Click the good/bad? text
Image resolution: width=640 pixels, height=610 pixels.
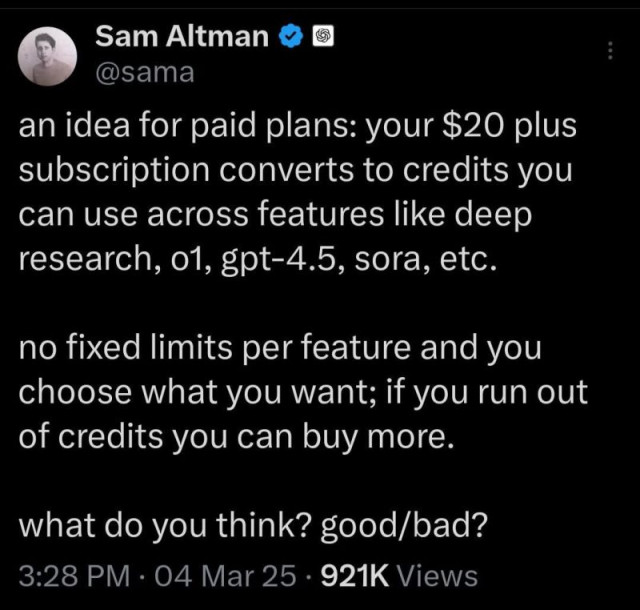[404, 525]
